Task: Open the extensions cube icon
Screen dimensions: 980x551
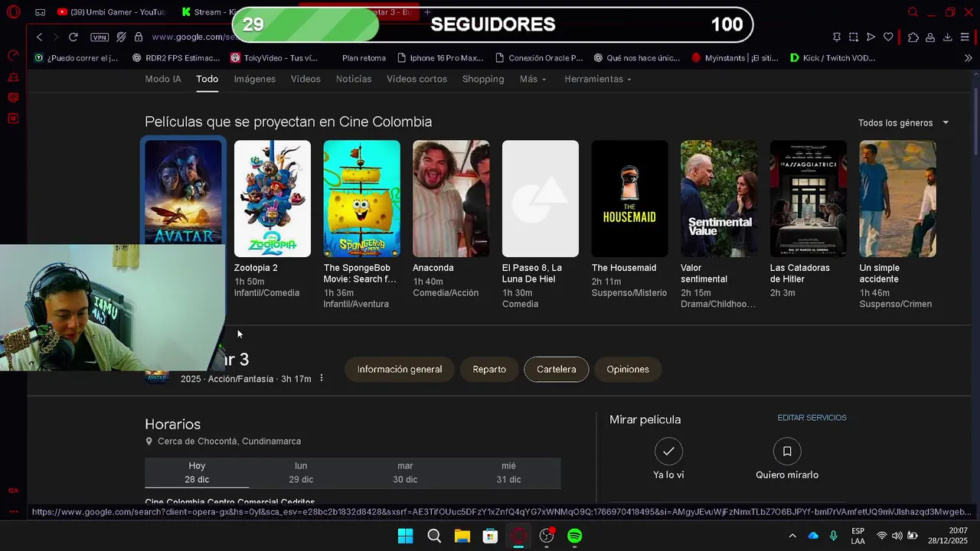Action: pyautogui.click(x=913, y=37)
